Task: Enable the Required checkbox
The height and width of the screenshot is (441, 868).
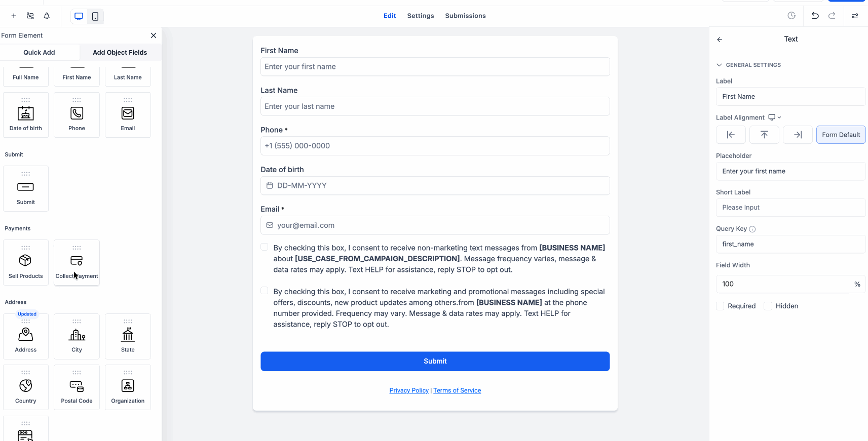Action: tap(720, 306)
